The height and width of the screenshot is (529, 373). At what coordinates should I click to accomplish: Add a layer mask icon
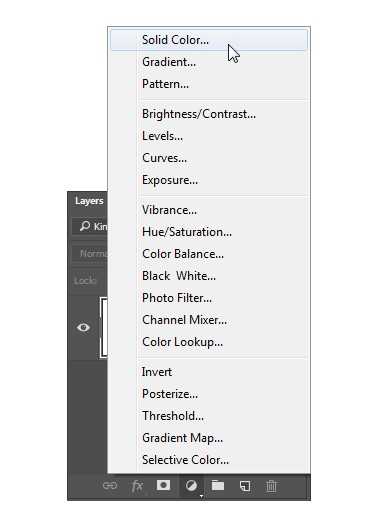tap(163, 485)
